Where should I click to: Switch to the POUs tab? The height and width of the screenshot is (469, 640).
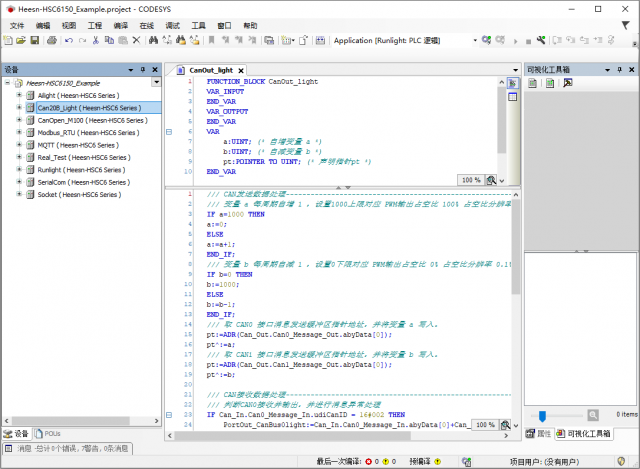click(x=50, y=433)
